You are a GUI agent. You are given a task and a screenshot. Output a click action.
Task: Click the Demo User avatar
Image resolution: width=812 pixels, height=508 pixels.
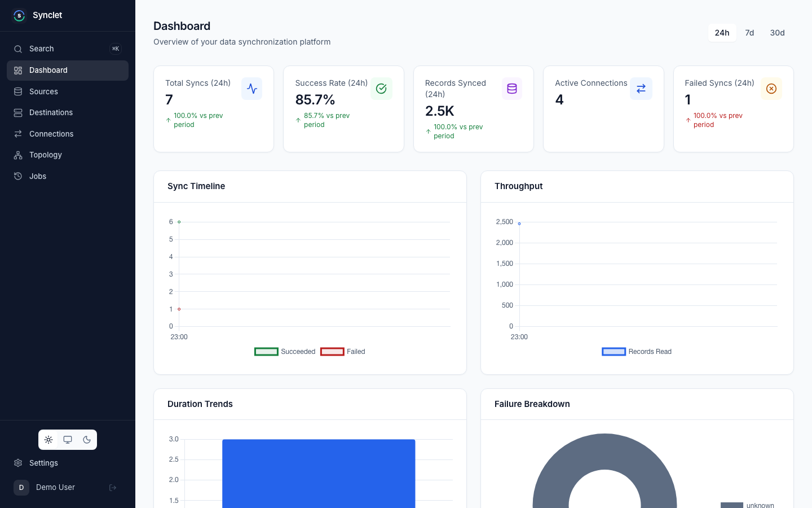(21, 488)
